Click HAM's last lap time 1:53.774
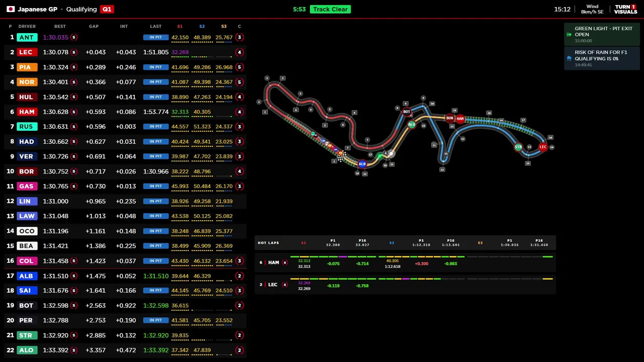The width and height of the screenshot is (644, 362). coord(155,112)
